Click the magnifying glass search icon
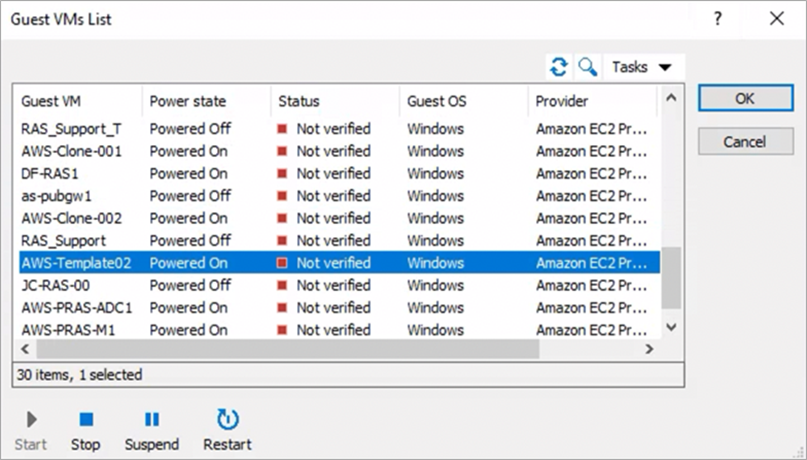The width and height of the screenshot is (807, 460). point(588,67)
